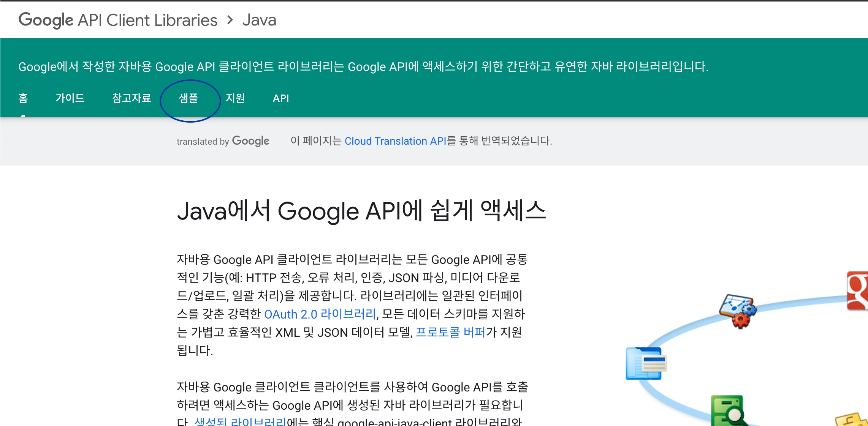Go to the 지원 tab
Screen dimensions: 868x426
tap(235, 98)
